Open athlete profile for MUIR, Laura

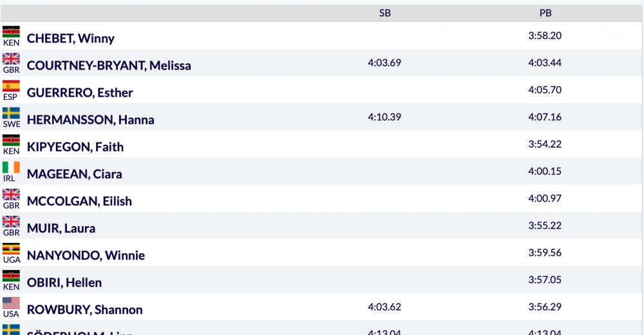(61, 228)
